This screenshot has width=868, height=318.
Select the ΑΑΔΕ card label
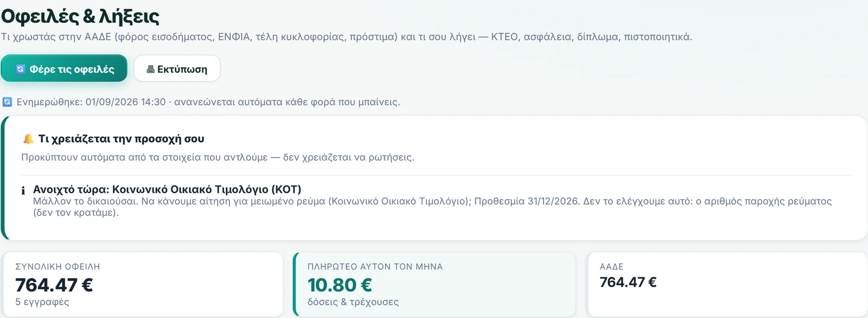[x=611, y=267]
